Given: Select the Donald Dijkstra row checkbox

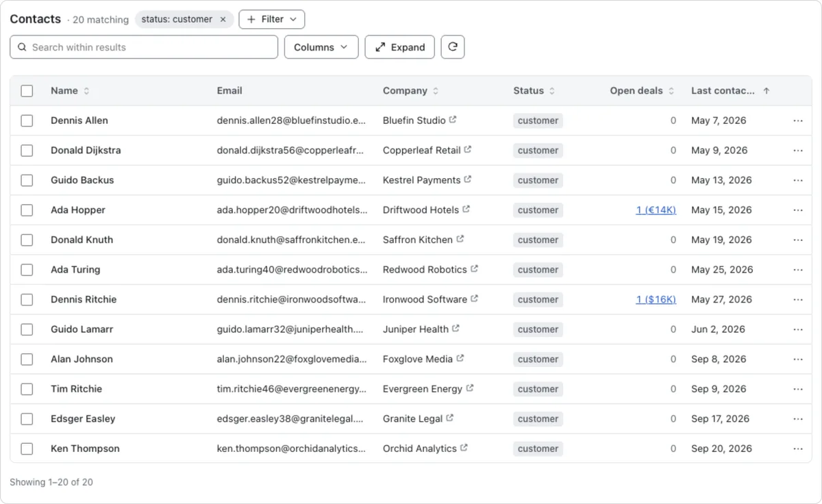Looking at the screenshot, I should tap(27, 150).
